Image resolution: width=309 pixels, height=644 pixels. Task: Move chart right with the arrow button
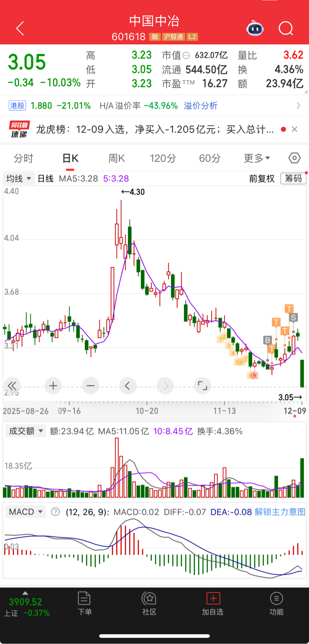coord(165,386)
